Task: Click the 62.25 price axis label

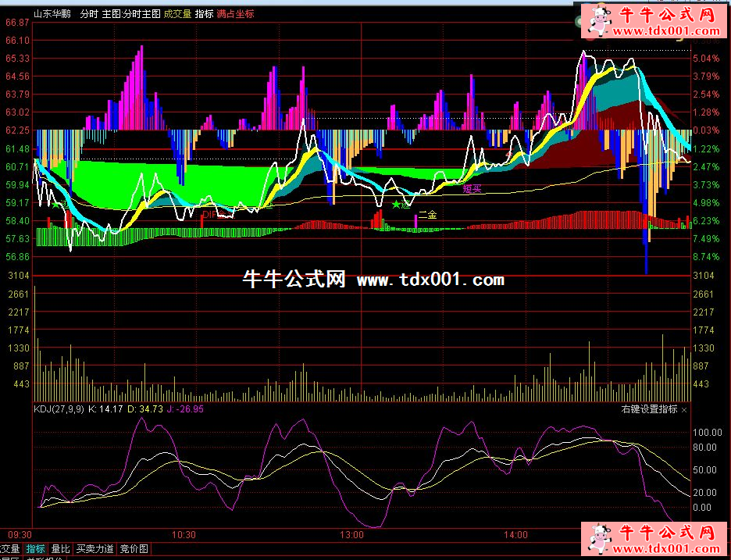Action: pyautogui.click(x=17, y=130)
